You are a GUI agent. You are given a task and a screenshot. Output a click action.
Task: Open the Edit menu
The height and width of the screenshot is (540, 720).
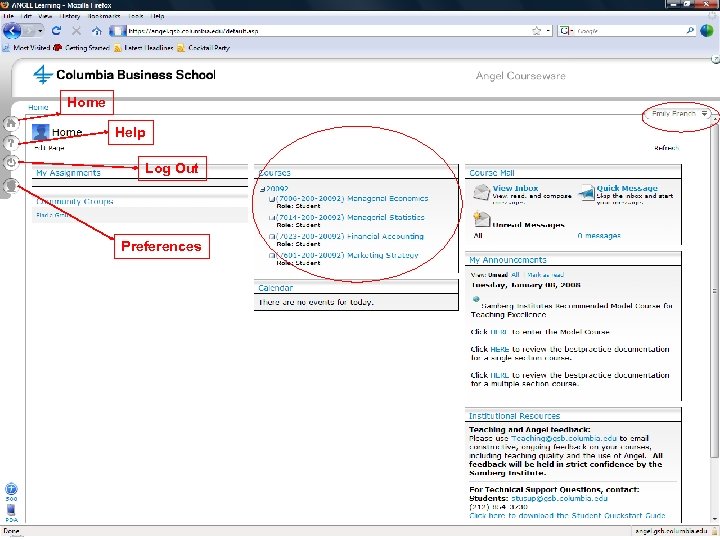tap(27, 16)
